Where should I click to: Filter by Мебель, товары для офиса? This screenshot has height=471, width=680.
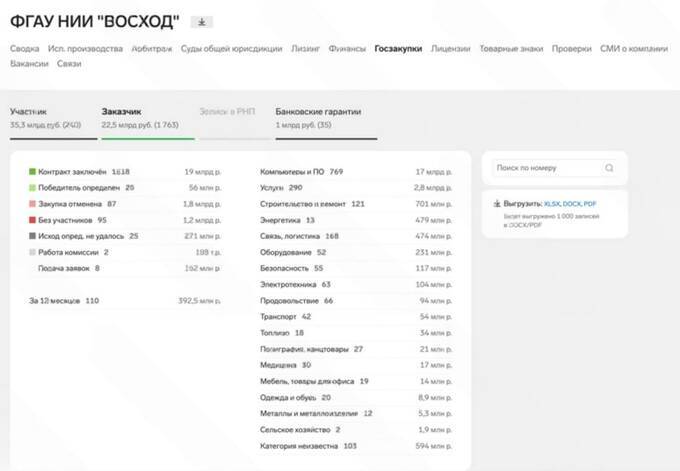pos(356,381)
